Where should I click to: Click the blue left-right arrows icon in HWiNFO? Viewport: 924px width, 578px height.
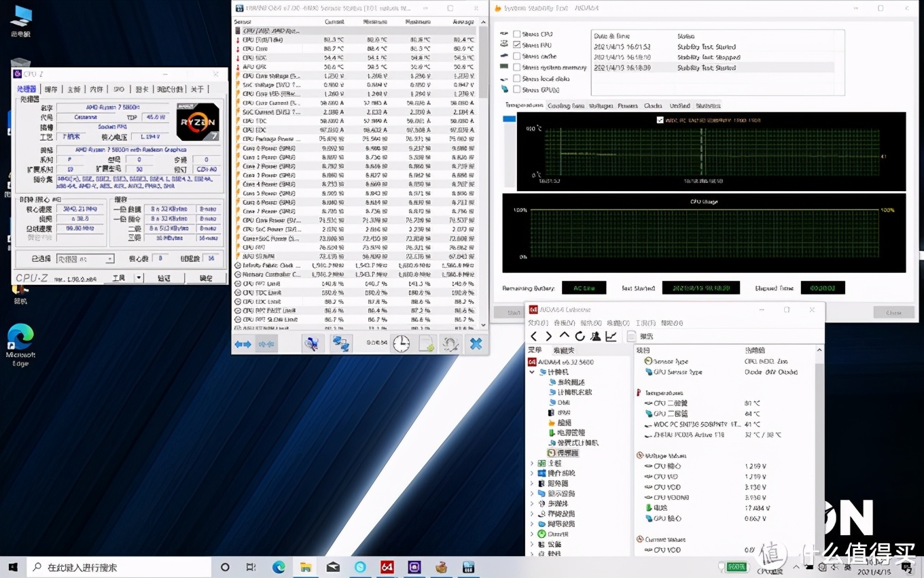(x=243, y=344)
